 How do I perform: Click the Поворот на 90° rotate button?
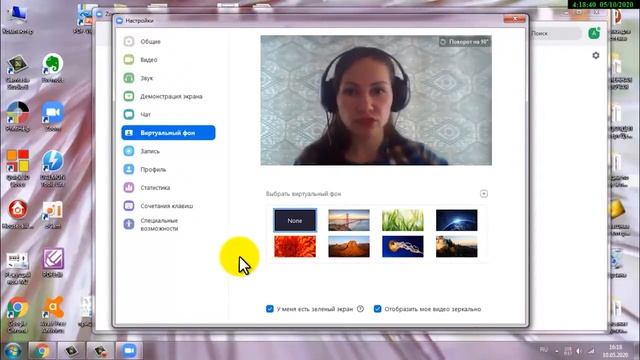(x=464, y=42)
